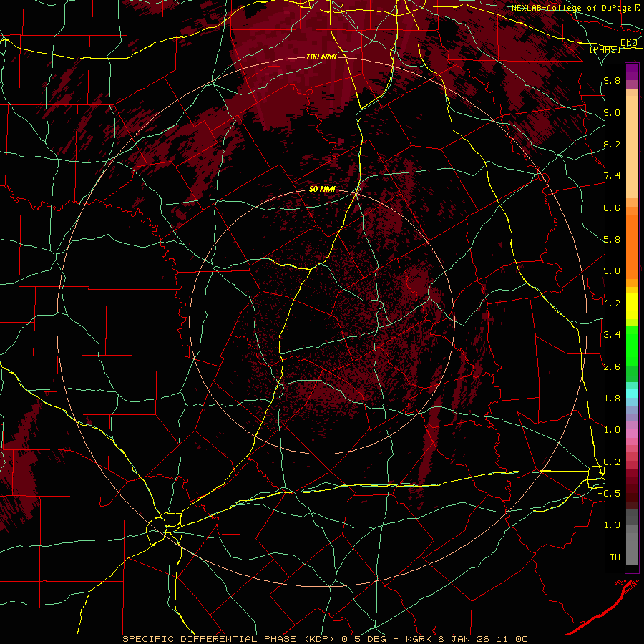Screen dimensions: 644x644
Task: Click the 8.2 color scale value
Action: 612,144
